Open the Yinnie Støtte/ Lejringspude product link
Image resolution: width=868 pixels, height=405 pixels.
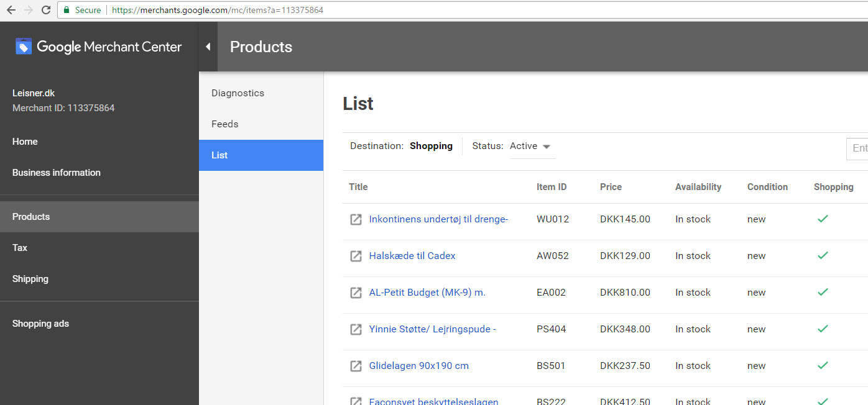click(x=432, y=329)
